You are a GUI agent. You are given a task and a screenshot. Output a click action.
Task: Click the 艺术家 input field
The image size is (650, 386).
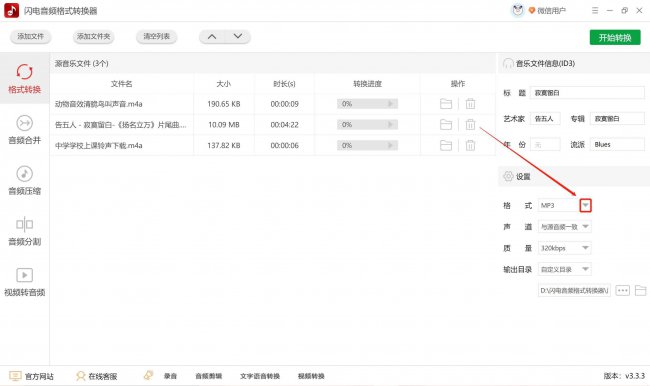point(545,119)
